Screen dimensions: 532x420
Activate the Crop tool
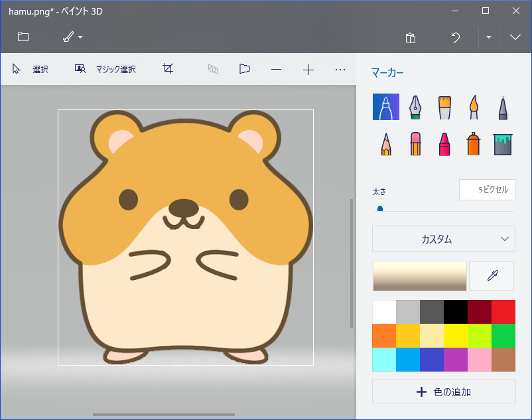click(168, 68)
